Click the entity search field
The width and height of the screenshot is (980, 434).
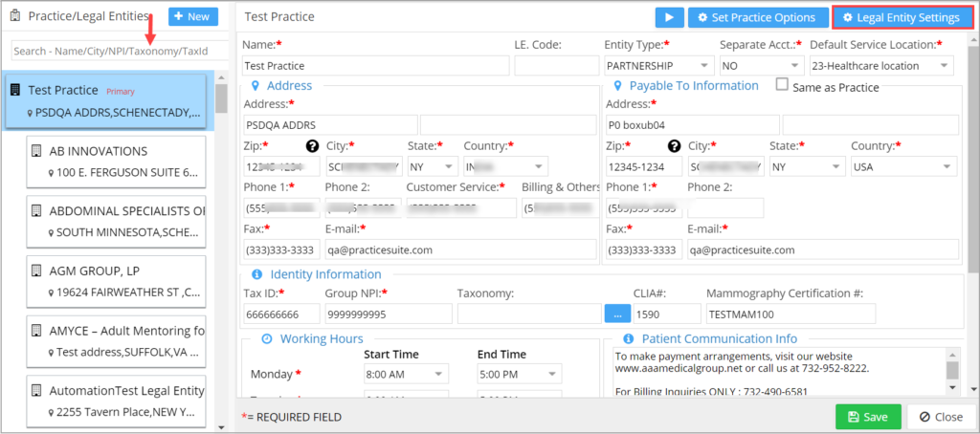120,51
